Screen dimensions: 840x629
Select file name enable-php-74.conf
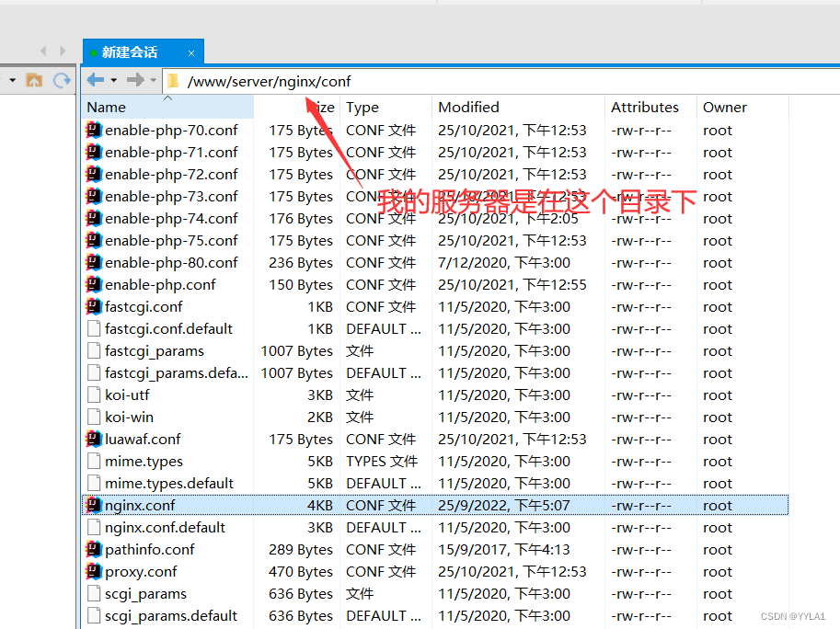click(171, 219)
